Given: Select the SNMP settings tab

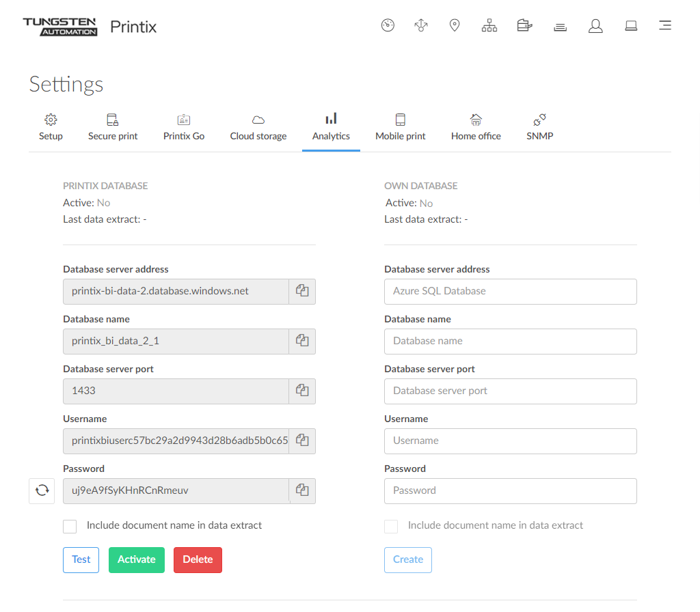Looking at the screenshot, I should tap(539, 128).
